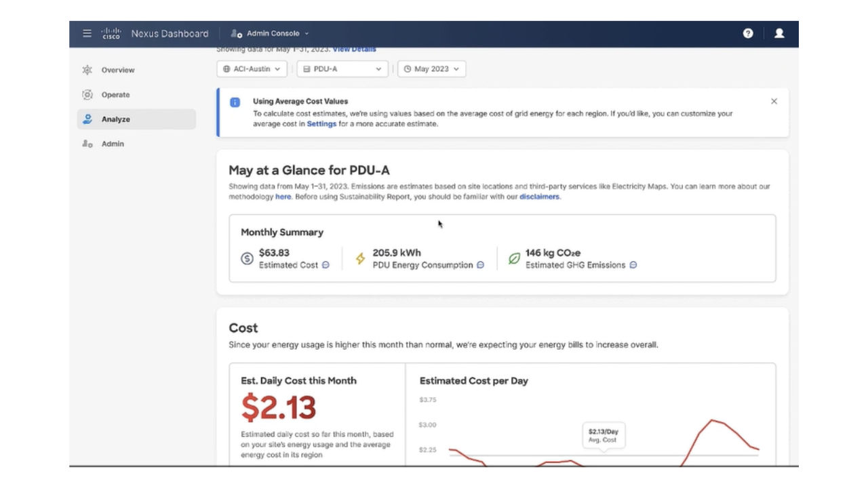Click the help question mark icon

click(747, 33)
